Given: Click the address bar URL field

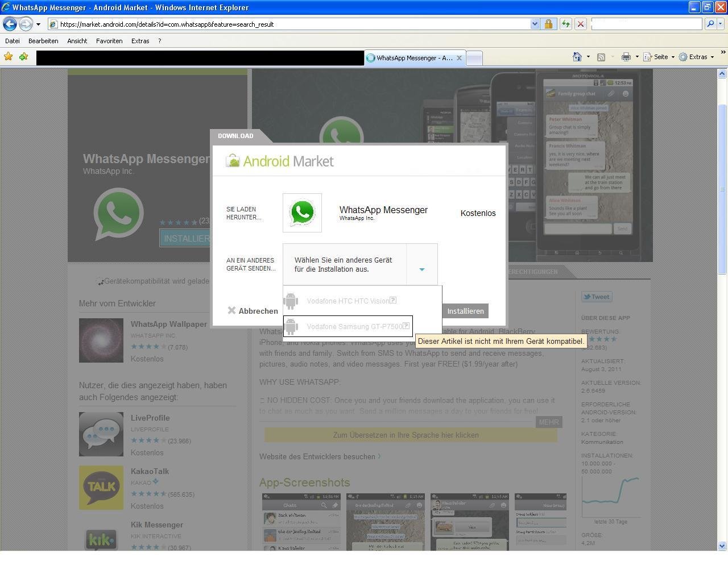Looking at the screenshot, I should click(289, 24).
